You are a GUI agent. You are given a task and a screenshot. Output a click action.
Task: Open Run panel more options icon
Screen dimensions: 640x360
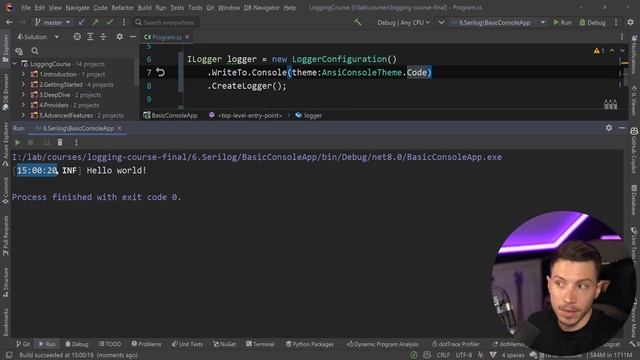click(76, 142)
